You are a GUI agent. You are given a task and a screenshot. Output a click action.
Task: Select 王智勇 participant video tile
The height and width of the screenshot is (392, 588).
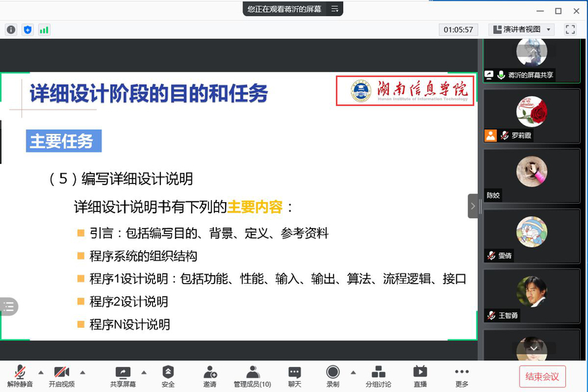pyautogui.click(x=531, y=296)
